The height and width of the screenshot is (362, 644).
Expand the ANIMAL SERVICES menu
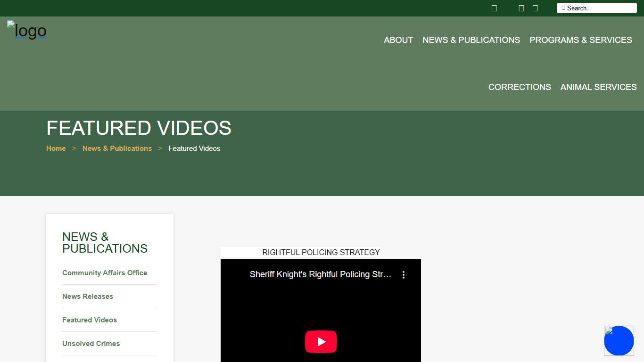[x=598, y=87]
